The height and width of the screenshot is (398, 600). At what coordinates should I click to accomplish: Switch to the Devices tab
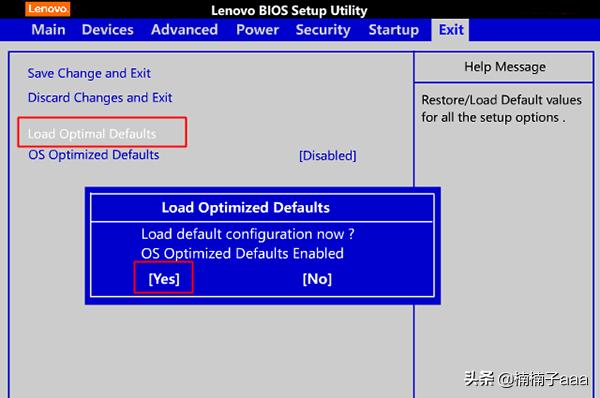108,30
